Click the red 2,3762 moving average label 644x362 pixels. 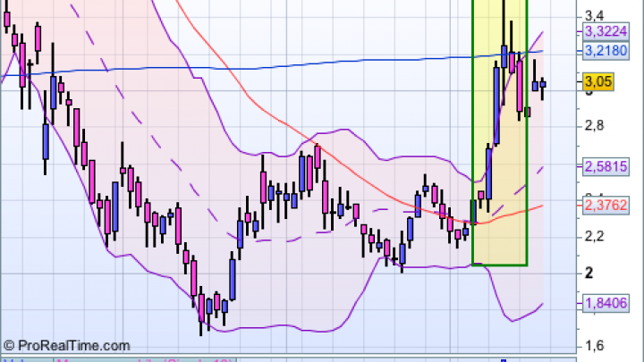[x=606, y=205]
